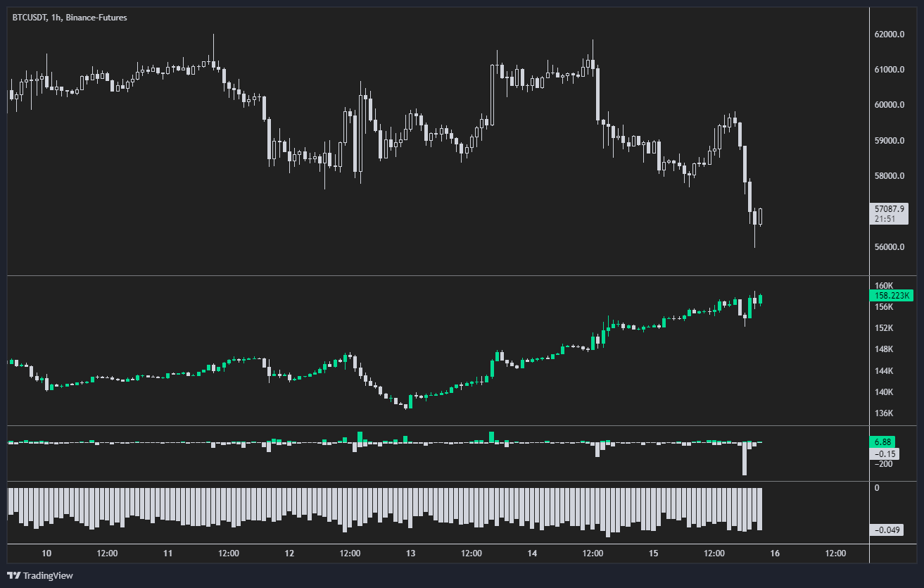Image resolution: width=924 pixels, height=588 pixels.
Task: Click the date label 14 on time axis
Action: 532,553
